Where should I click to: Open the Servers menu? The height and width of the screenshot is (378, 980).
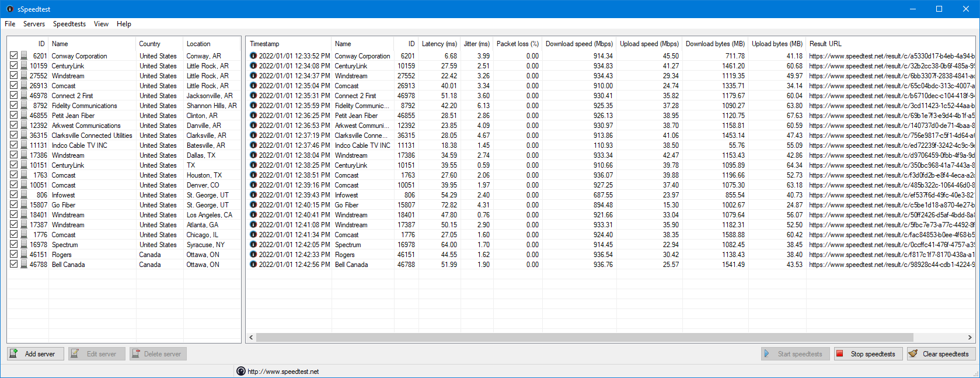point(34,24)
